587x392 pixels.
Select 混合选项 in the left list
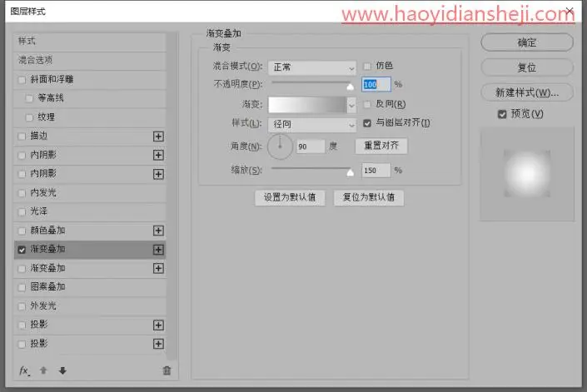[90, 60]
